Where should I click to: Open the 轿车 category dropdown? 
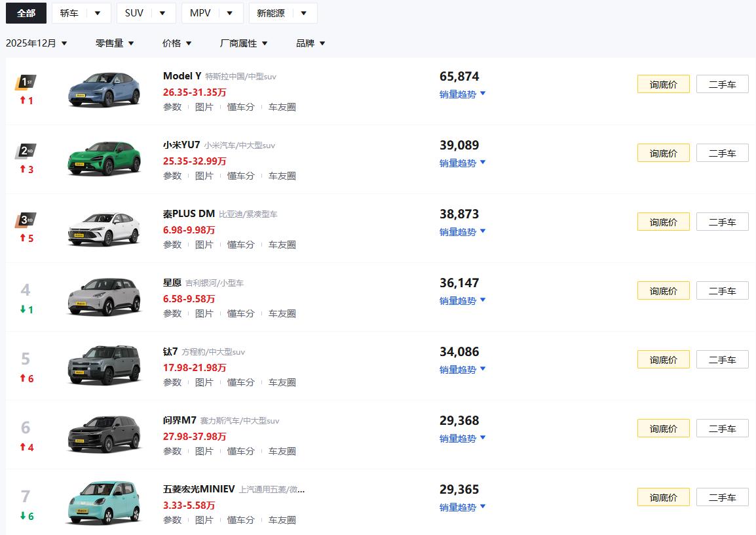point(81,12)
